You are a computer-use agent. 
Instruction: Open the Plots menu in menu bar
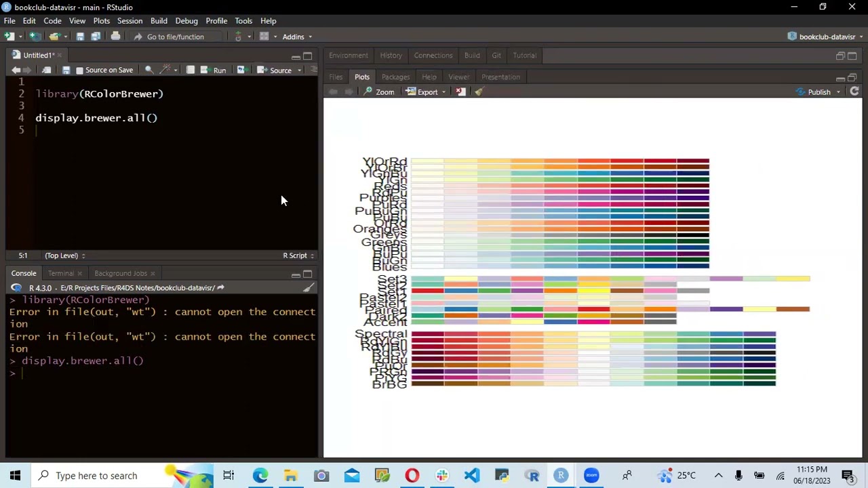point(101,21)
